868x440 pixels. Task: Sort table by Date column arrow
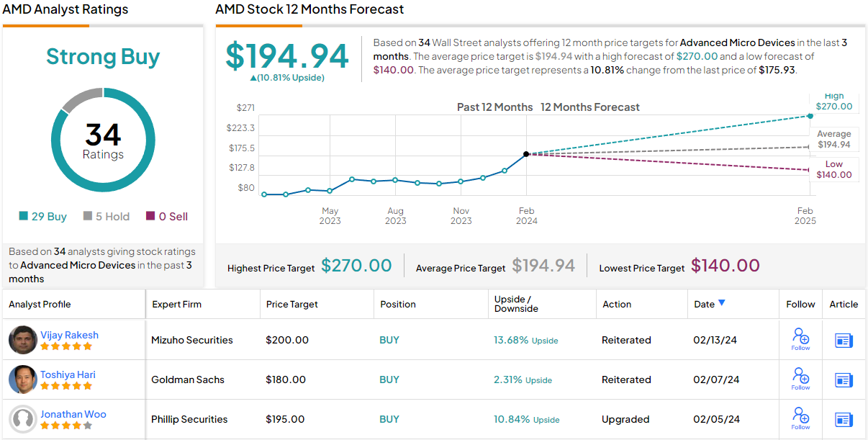(x=722, y=303)
